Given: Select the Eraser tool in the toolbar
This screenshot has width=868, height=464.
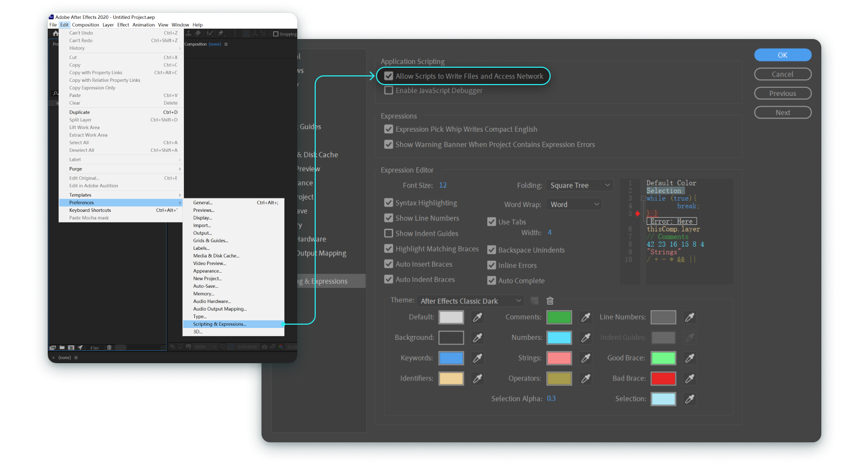Looking at the screenshot, I should [x=198, y=34].
